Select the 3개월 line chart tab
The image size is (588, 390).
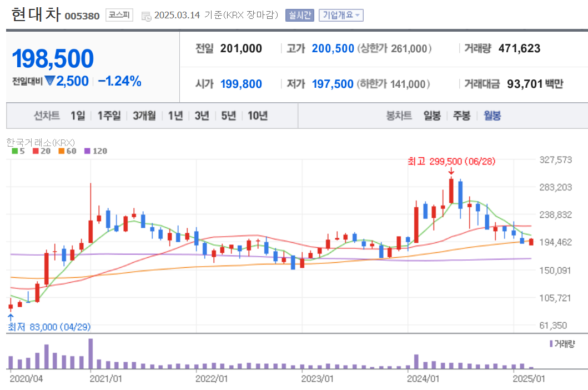tap(144, 116)
